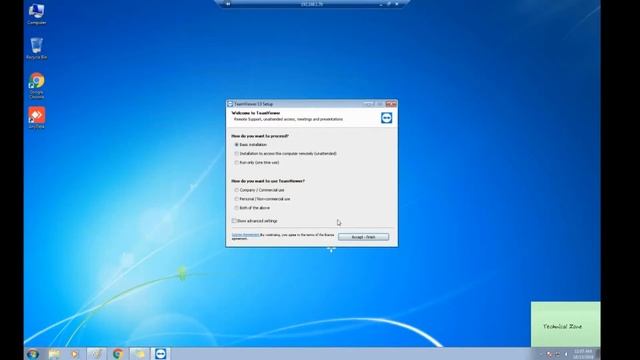Open Google Chrome desktop shortcut

pyautogui.click(x=36, y=86)
